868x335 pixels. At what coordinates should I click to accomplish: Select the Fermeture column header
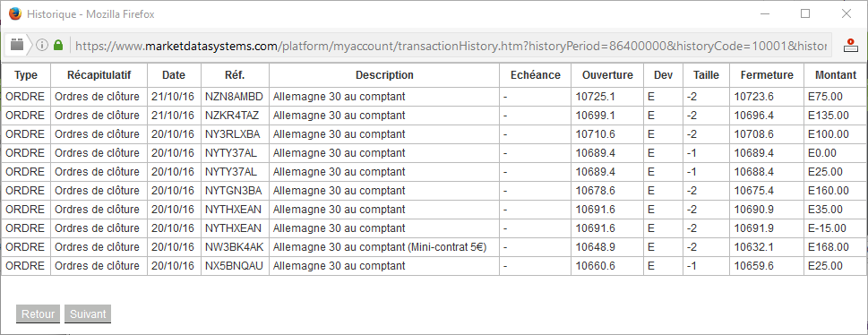pyautogui.click(x=767, y=74)
